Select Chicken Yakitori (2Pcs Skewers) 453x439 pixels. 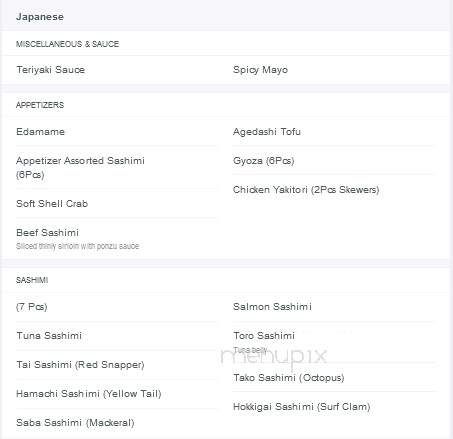306,190
